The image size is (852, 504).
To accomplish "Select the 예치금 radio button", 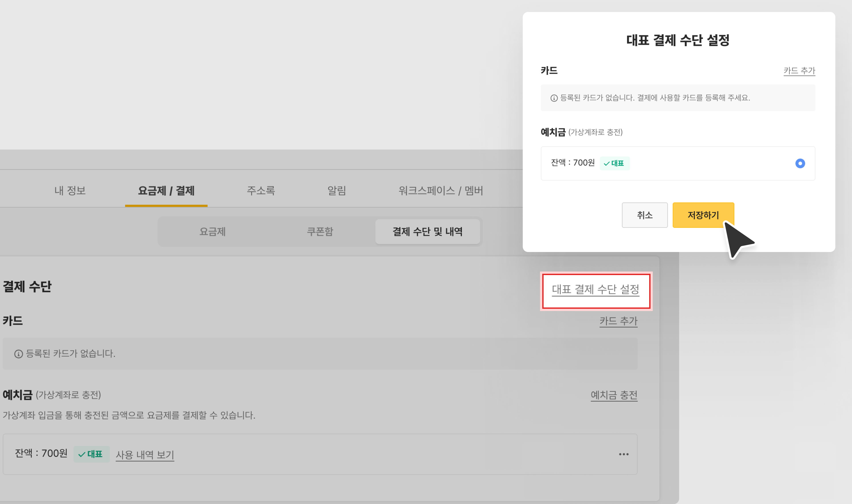I will (800, 163).
